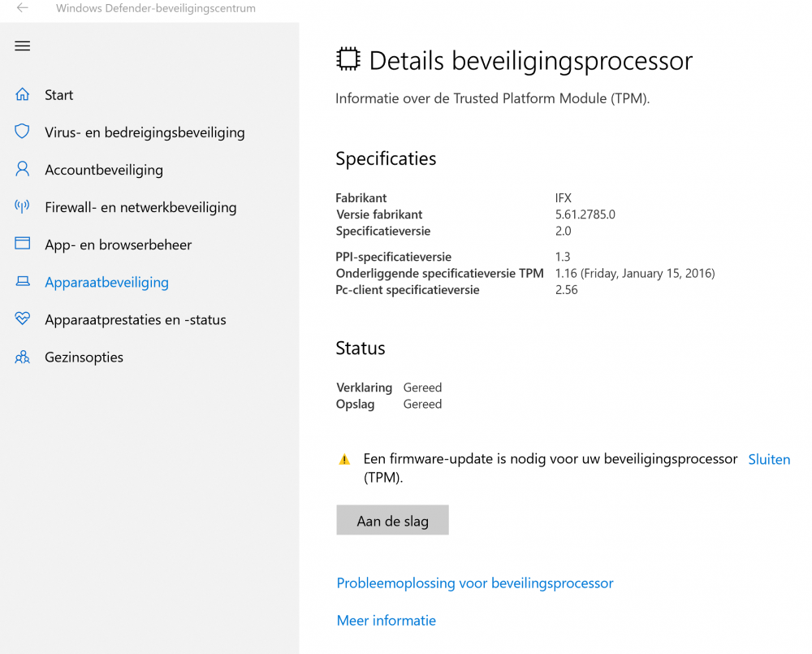Screen dimensions: 812x654
Task: Open Firewall- en netwerkbeveiliging section
Action: 140,207
